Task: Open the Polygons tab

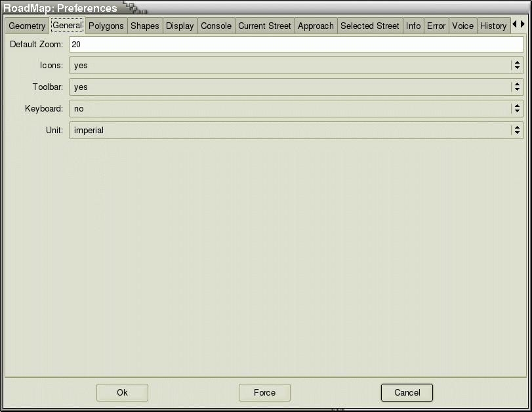Action: point(106,26)
